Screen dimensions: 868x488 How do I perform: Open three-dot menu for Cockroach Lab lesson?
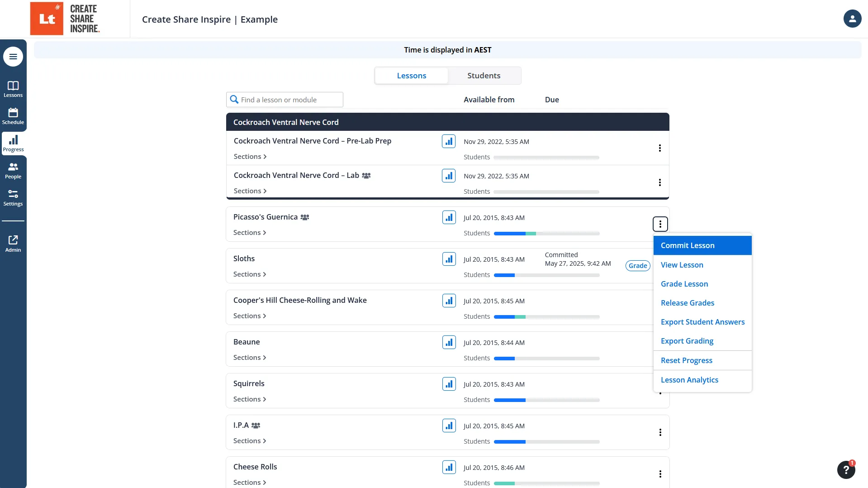point(660,182)
